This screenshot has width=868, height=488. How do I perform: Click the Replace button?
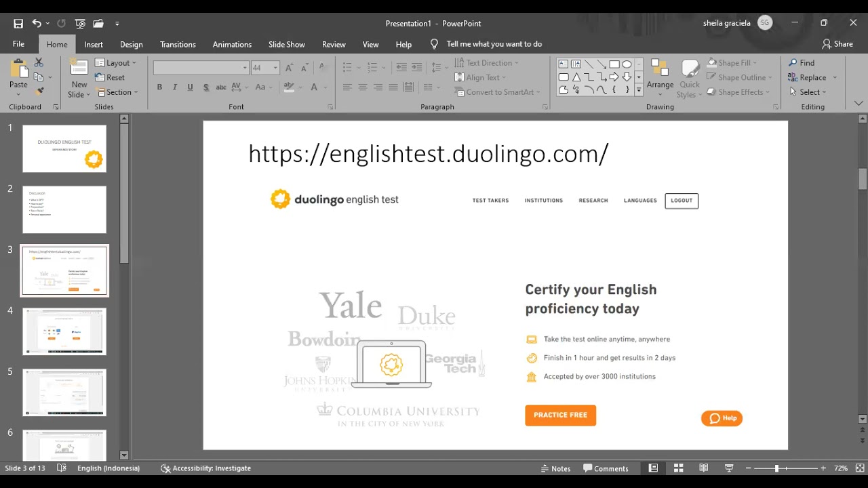pos(807,77)
